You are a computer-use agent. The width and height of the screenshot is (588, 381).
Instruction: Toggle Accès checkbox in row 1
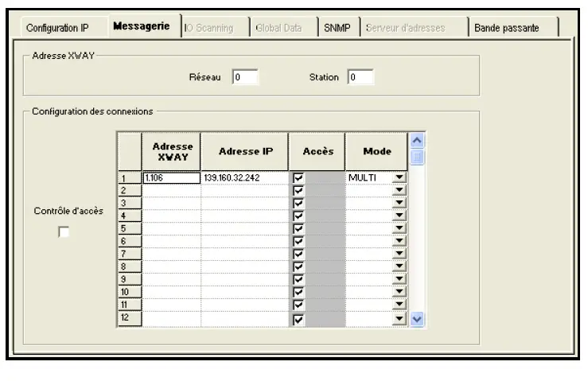point(298,177)
